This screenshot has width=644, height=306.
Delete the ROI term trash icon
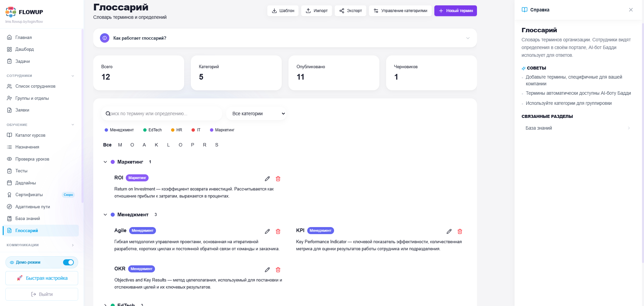278,179
